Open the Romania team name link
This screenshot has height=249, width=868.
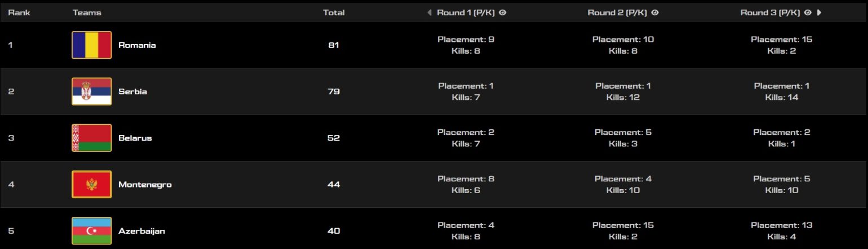pos(137,45)
